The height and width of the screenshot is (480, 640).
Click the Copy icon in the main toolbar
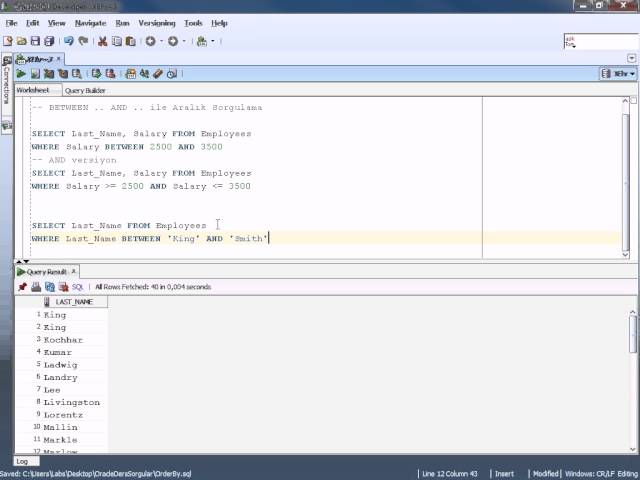tap(117, 41)
